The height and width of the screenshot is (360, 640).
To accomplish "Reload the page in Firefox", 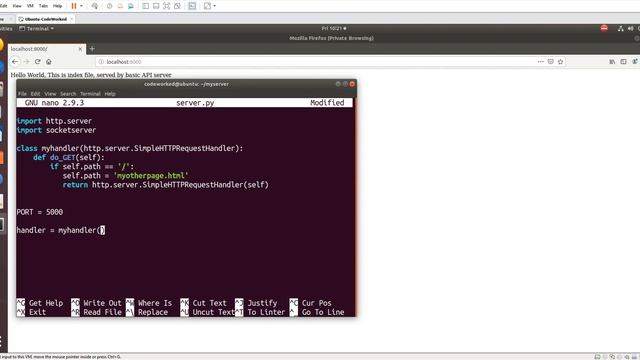I will (38, 62).
